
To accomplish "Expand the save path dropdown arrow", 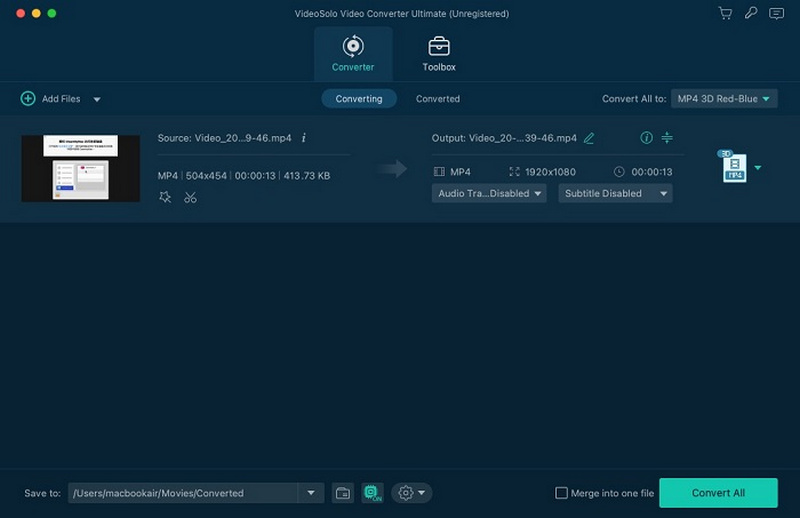I will (311, 493).
